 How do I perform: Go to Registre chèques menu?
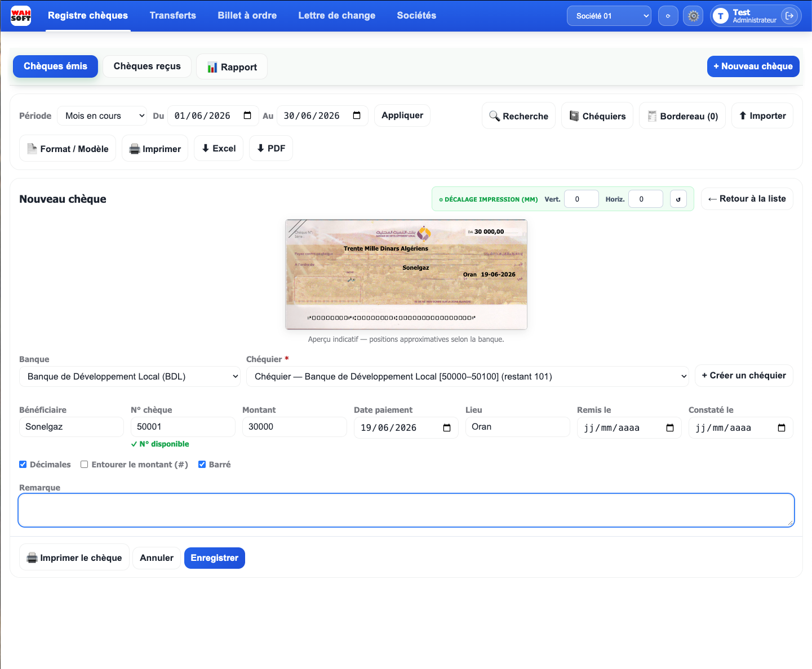coord(88,15)
